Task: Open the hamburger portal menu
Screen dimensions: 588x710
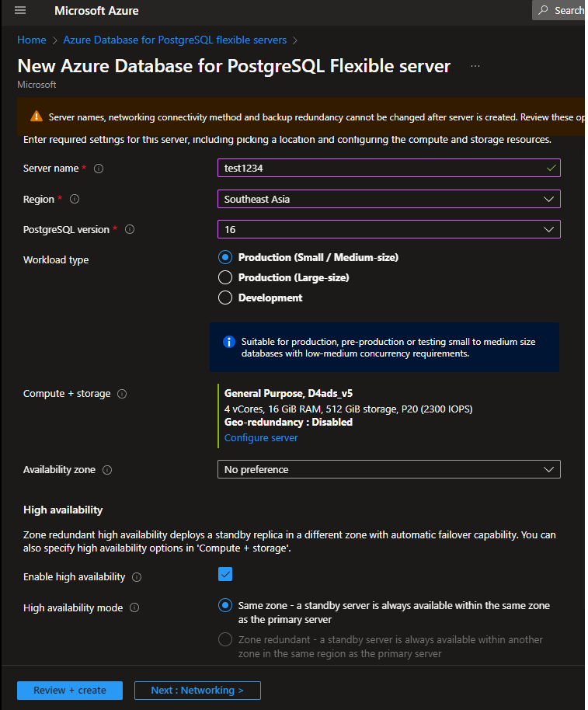Action: pos(20,10)
